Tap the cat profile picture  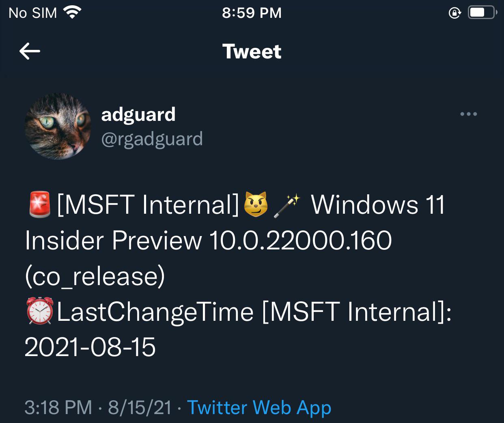[58, 126]
